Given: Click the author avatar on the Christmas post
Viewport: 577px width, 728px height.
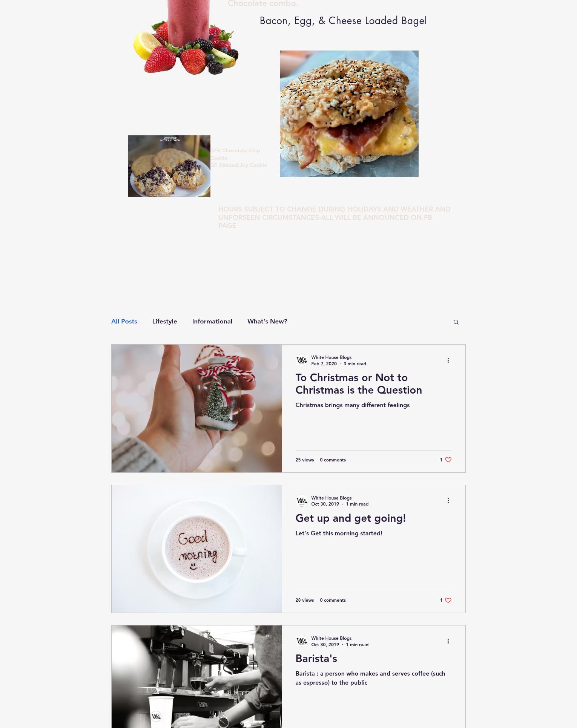Looking at the screenshot, I should (302, 360).
